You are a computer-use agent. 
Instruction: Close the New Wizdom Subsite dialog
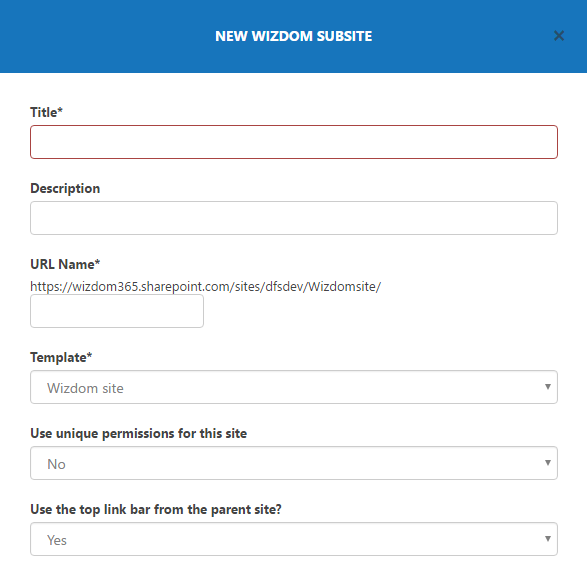coord(559,36)
